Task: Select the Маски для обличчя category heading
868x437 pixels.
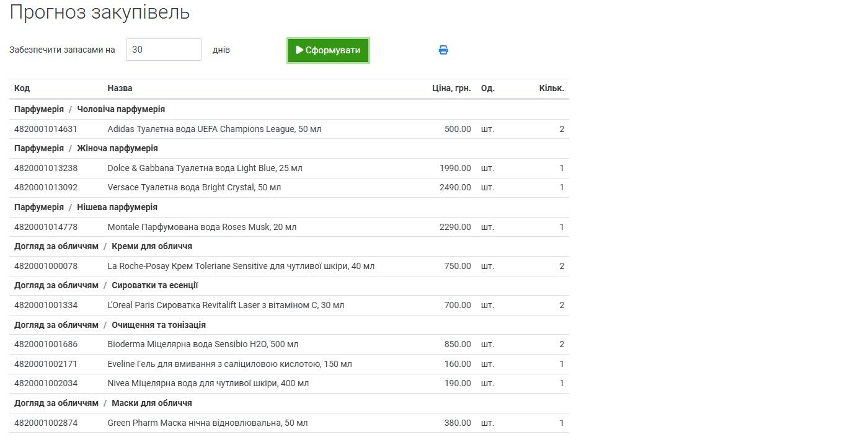Action: (152, 403)
